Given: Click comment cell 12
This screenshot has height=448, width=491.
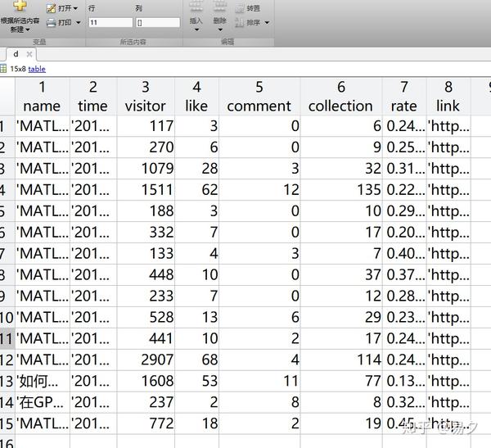Looking at the screenshot, I should coord(259,190).
